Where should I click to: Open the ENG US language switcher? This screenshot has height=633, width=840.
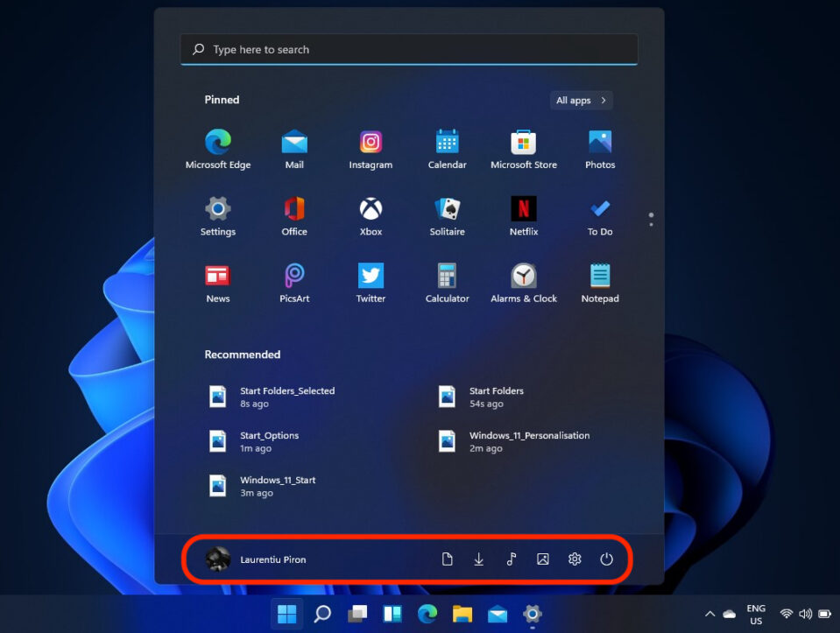pos(756,614)
